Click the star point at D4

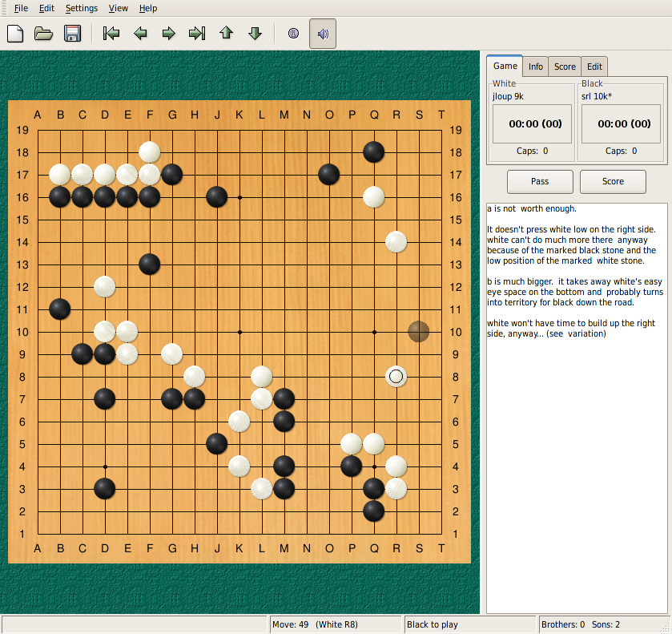point(105,466)
